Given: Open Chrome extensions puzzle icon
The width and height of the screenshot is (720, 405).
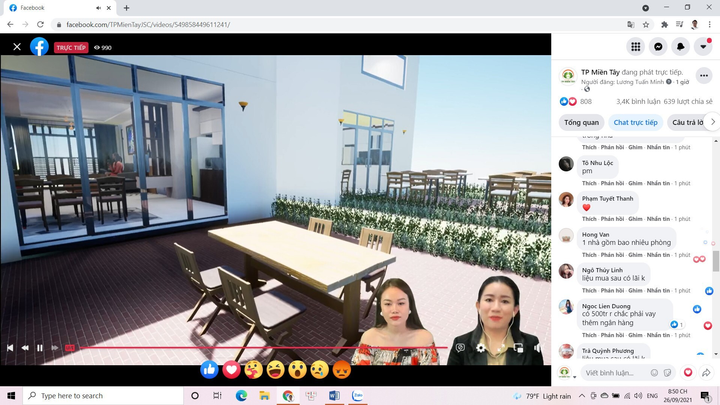Looking at the screenshot, I should [x=664, y=24].
